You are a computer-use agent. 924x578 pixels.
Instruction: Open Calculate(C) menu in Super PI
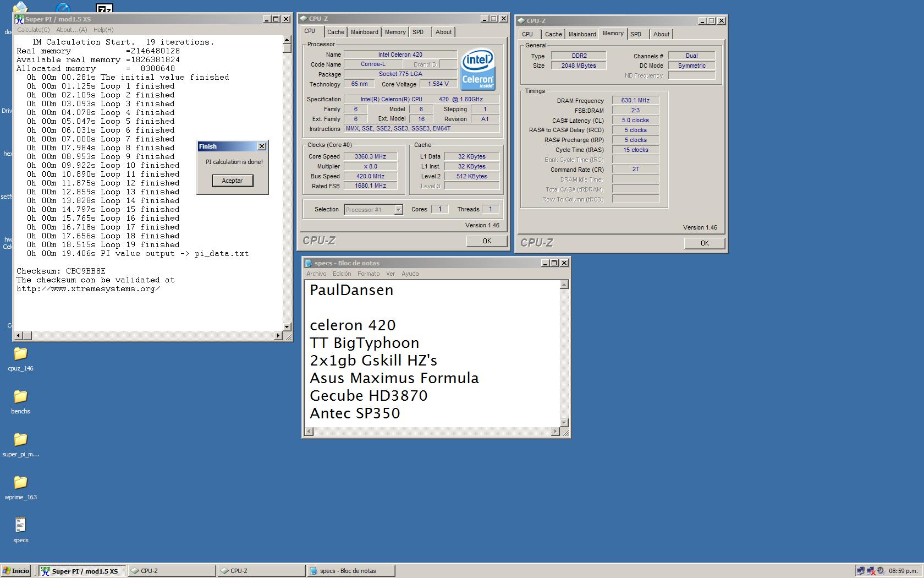[x=33, y=30]
